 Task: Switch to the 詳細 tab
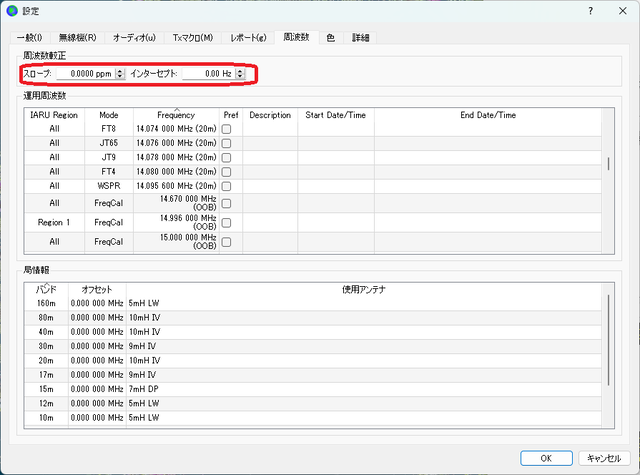point(360,38)
